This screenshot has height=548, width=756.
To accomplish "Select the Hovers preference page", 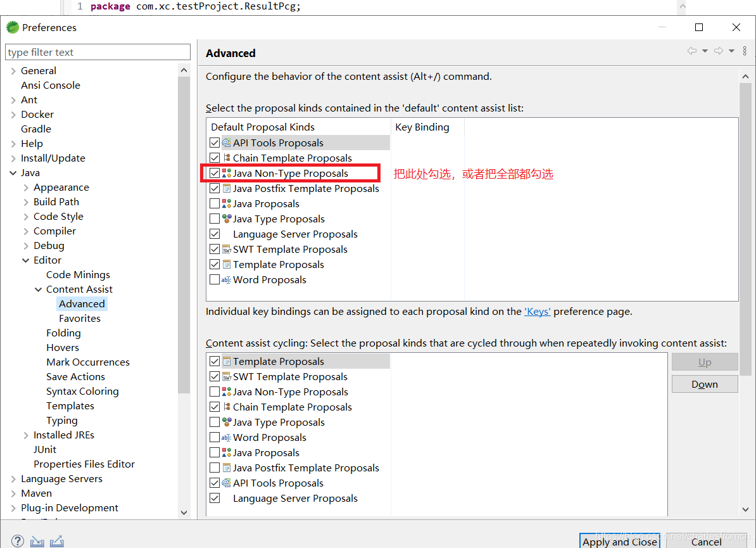I will tap(63, 347).
